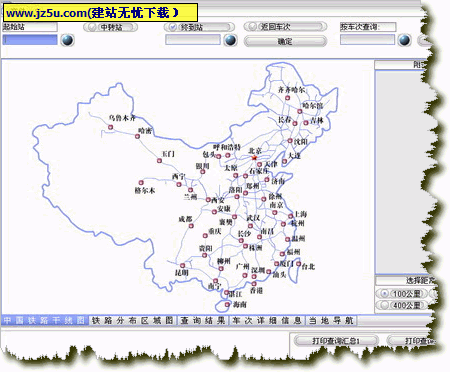The image size is (450, 372).
Task: Select the 湛江 station marker
Action: (x=226, y=293)
